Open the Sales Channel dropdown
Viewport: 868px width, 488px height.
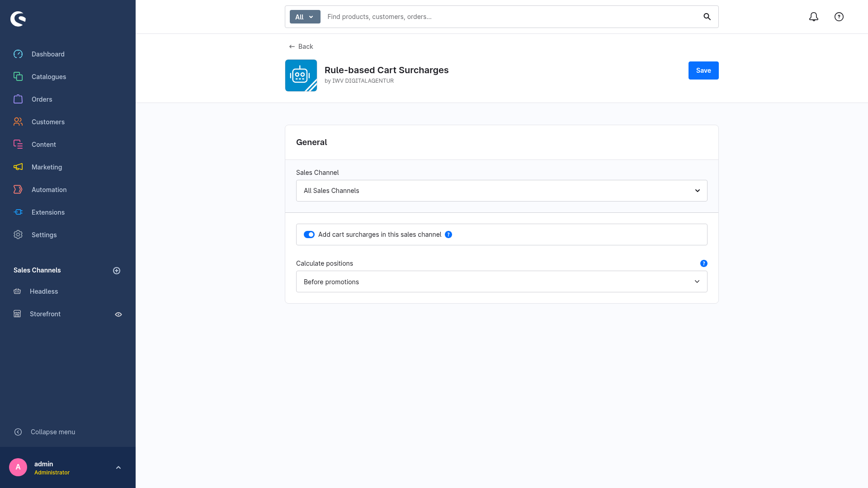click(x=502, y=191)
